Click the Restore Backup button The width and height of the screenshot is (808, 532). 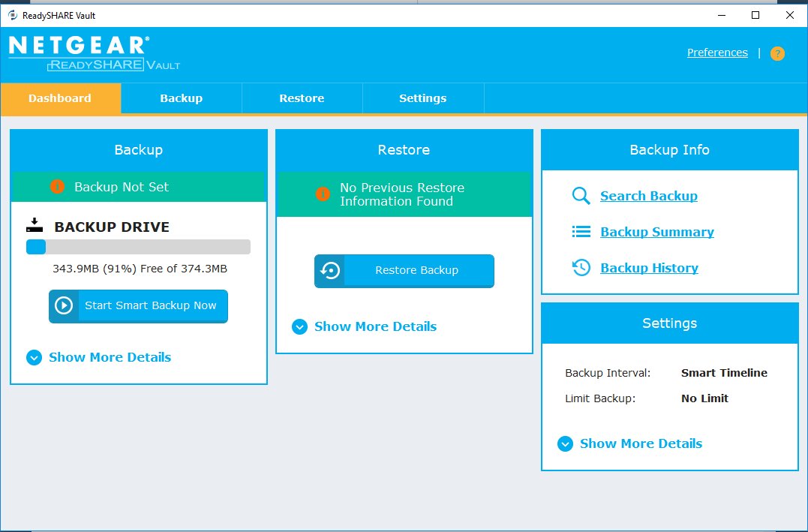404,270
